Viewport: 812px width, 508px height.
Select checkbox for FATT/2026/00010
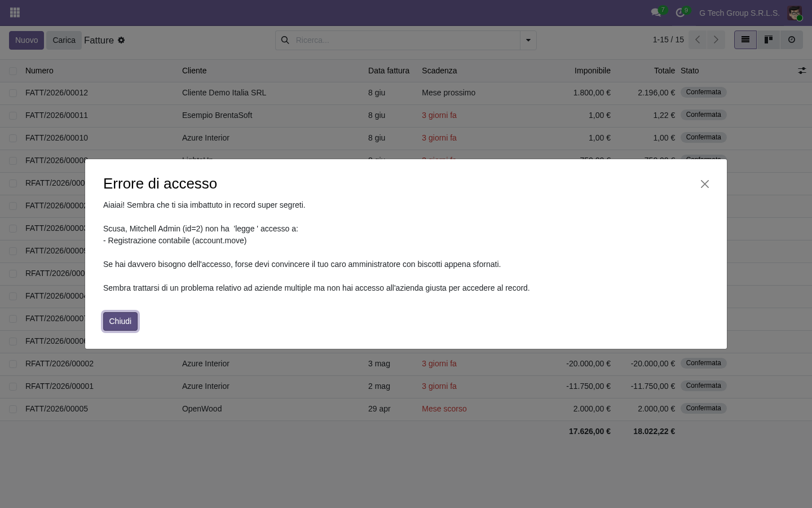pyautogui.click(x=13, y=138)
